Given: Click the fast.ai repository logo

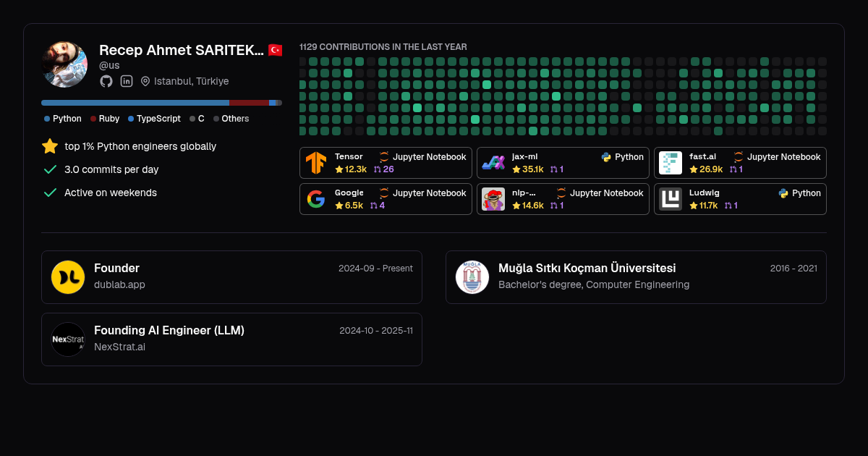Looking at the screenshot, I should coord(671,163).
